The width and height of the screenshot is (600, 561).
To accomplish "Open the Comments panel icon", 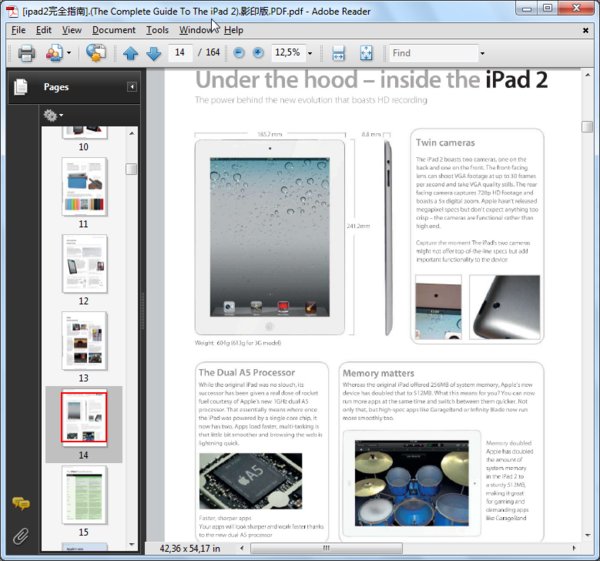I will (20, 504).
